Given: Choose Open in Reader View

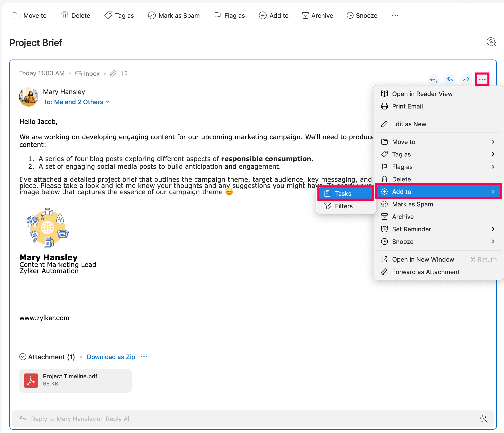Looking at the screenshot, I should tap(422, 94).
